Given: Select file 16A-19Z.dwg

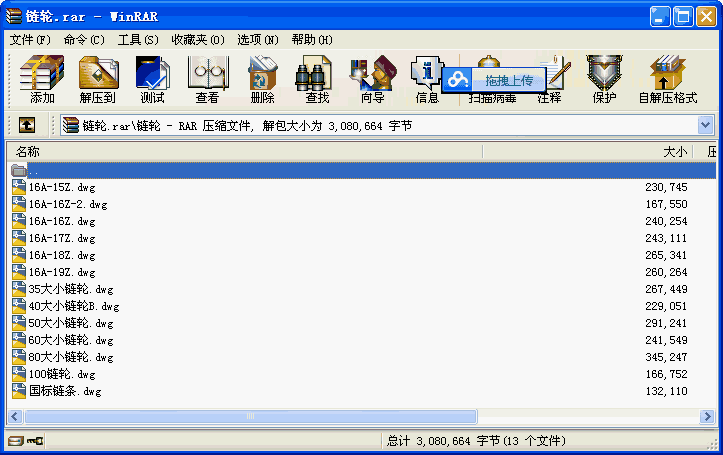Looking at the screenshot, I should [x=62, y=272].
